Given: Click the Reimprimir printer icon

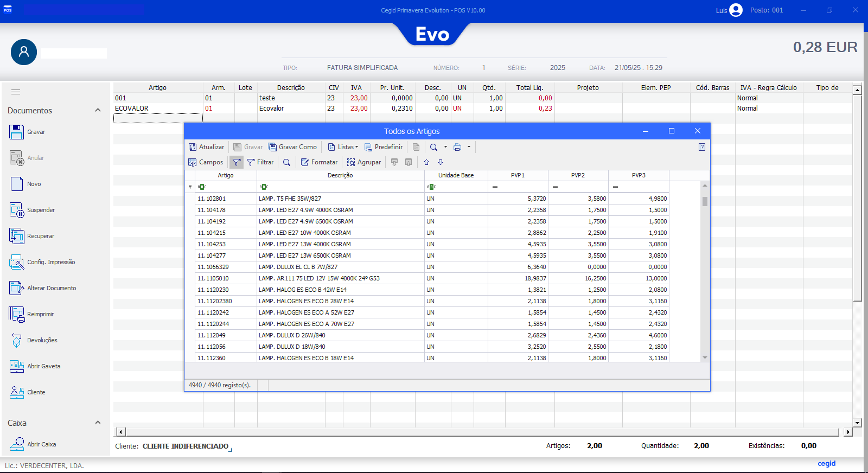Looking at the screenshot, I should 17,314.
